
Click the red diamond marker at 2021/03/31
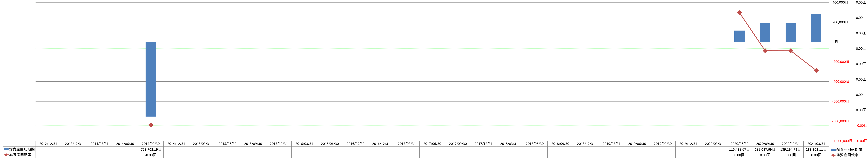pos(816,70)
